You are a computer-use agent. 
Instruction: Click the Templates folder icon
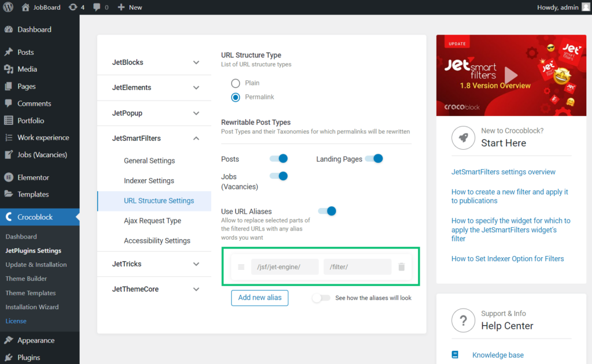(x=9, y=194)
